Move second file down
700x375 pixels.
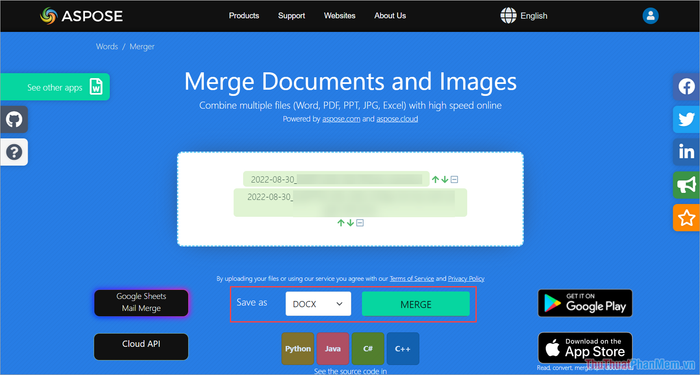click(x=350, y=222)
